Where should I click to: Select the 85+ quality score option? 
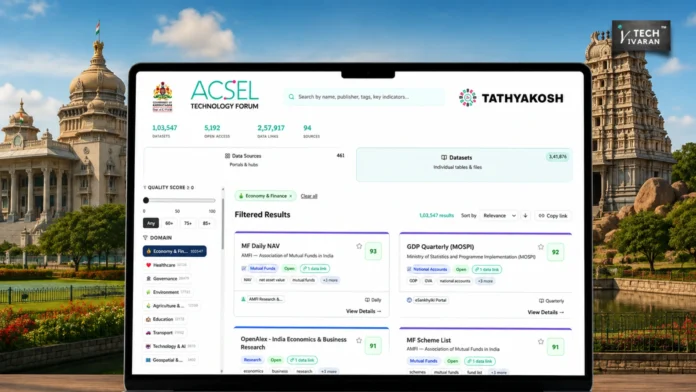(207, 223)
